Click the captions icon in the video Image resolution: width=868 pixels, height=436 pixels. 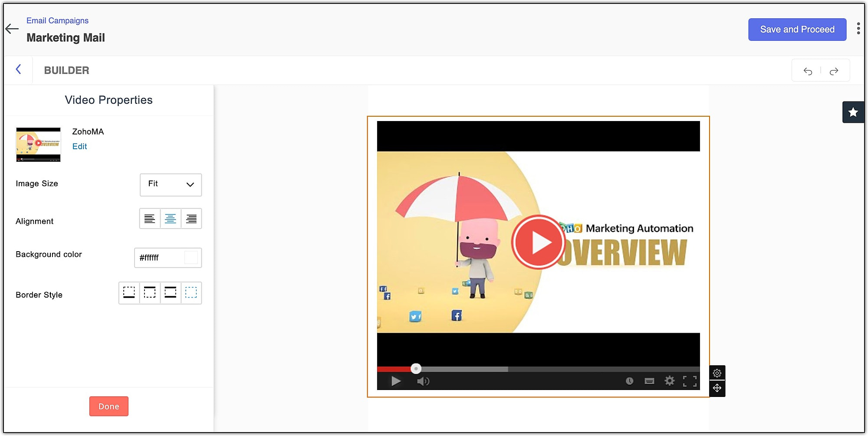point(650,381)
